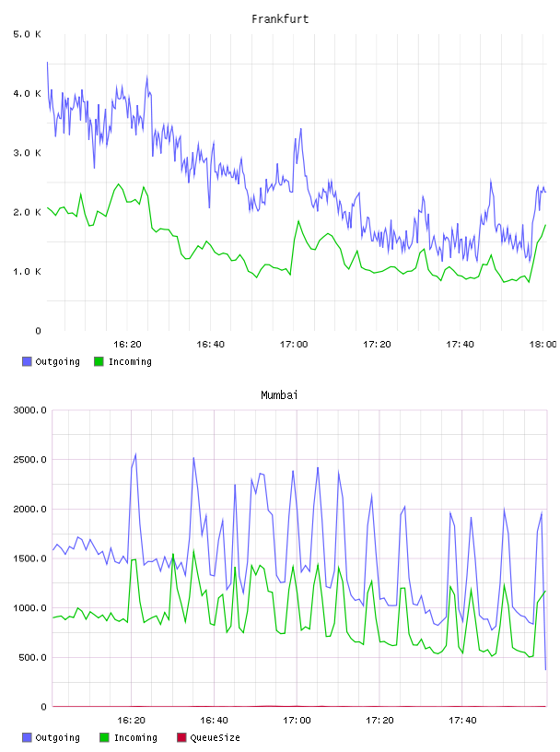Click the 17:40 time label on Mumbai chart
This screenshot has width=560, height=752.
click(462, 721)
